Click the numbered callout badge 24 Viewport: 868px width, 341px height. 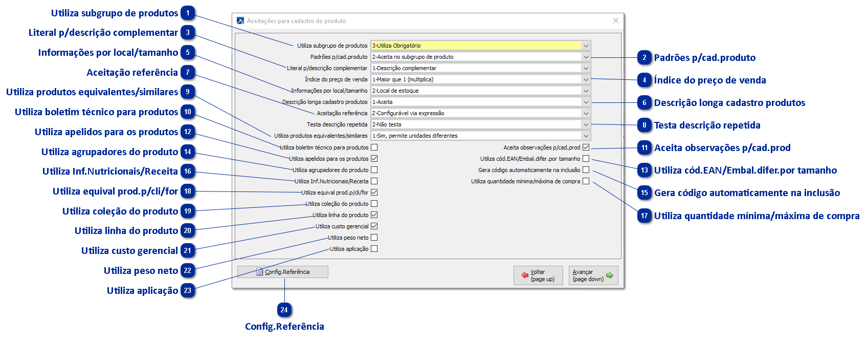(x=284, y=310)
